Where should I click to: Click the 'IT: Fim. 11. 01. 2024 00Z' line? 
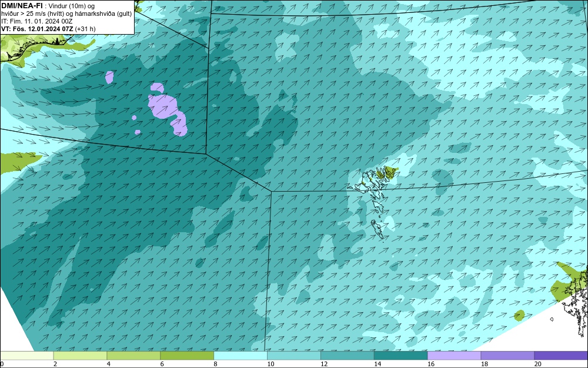point(36,21)
